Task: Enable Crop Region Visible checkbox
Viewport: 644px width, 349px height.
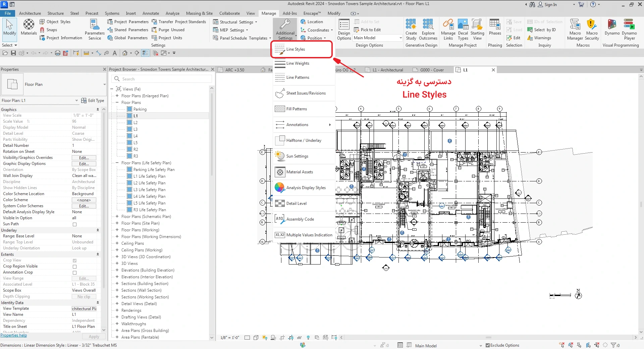Action: [74, 267]
